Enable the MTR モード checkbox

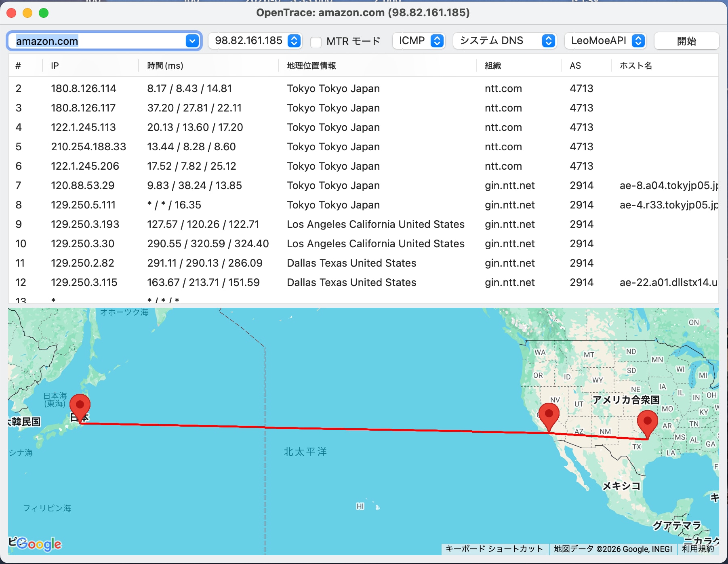point(316,42)
